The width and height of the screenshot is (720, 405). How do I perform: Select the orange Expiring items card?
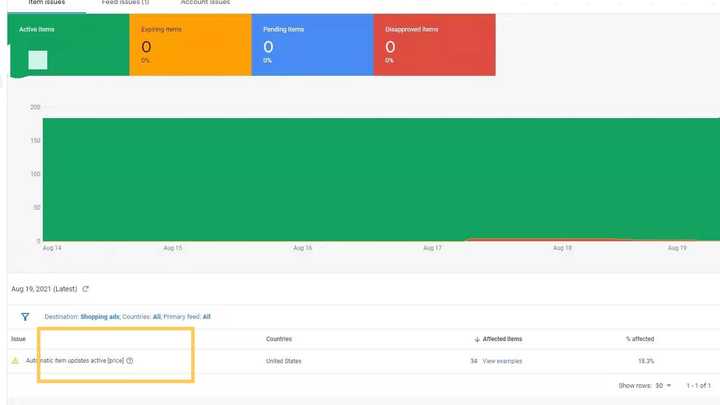(x=191, y=45)
